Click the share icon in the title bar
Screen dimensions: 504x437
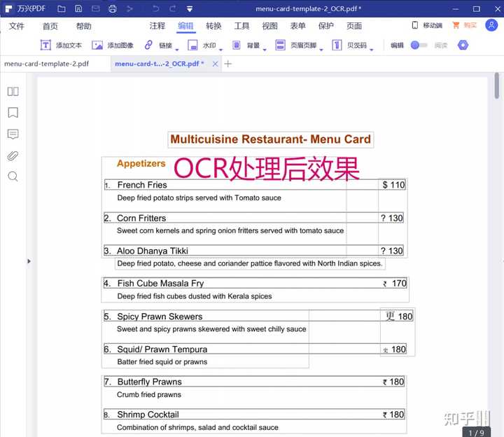[129, 8]
